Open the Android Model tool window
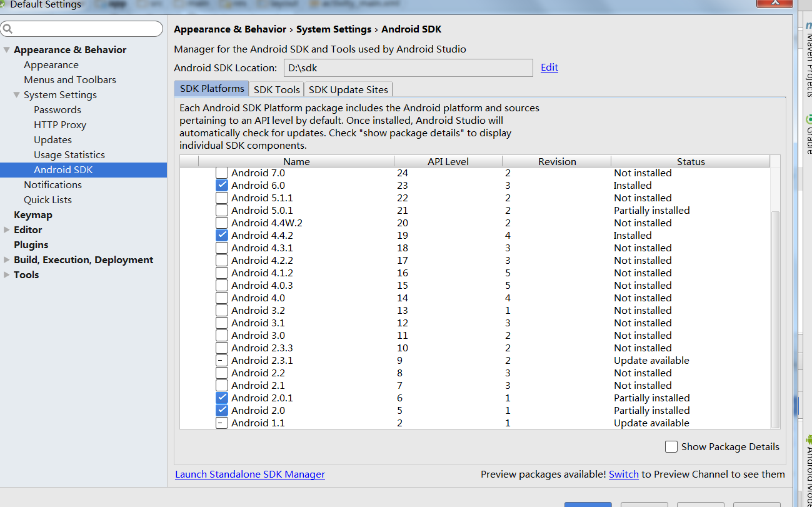 coord(808,469)
